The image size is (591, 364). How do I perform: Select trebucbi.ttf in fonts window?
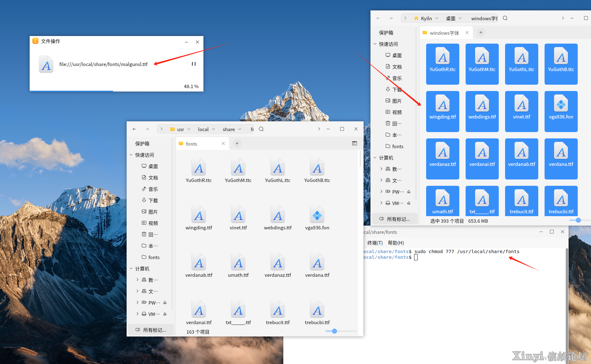(x=317, y=313)
